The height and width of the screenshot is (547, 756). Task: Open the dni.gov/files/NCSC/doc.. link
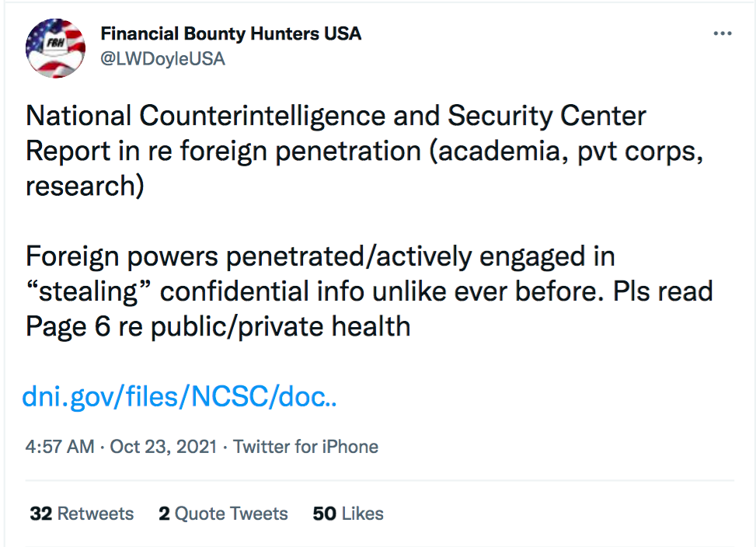pos(179,397)
